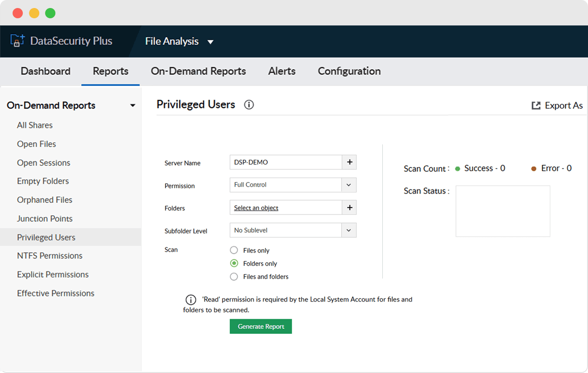Click info icon beside Read permission note
Viewport: 588px width, 373px height.
pos(190,299)
